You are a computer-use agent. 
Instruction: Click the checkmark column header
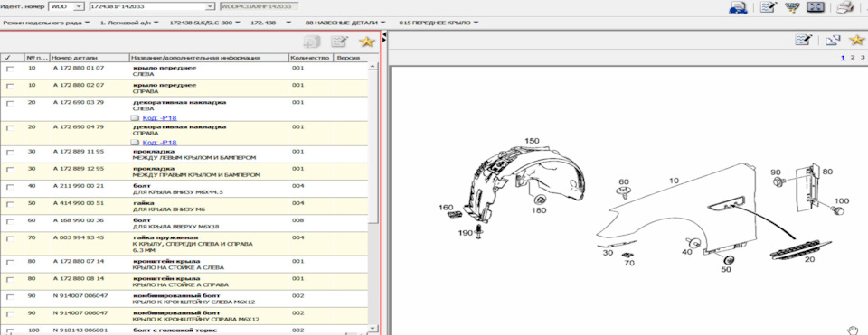tap(12, 58)
